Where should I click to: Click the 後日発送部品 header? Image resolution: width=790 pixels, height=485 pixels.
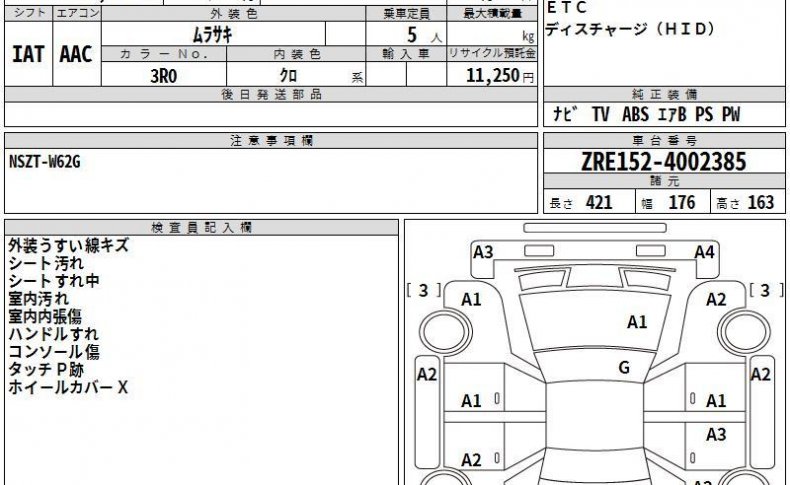[x=272, y=94]
